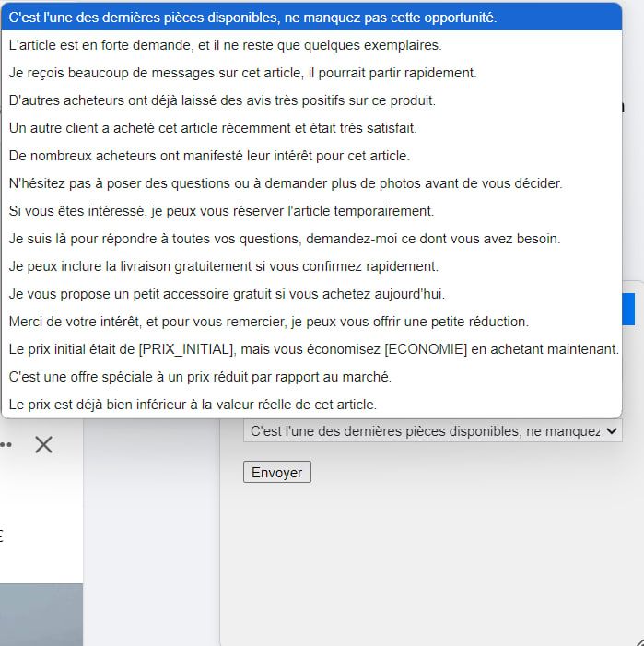This screenshot has height=646, width=644.
Task: Select "Je suis là pour répondre" option
Action: pyautogui.click(x=311, y=238)
